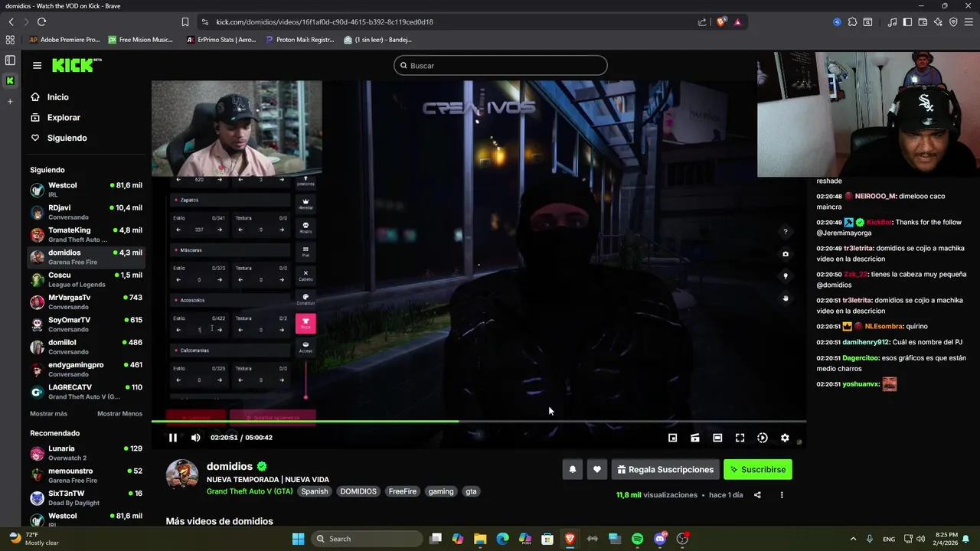The image size is (980, 551).
Task: Open the RDjavi channel in the sidebar
Action: [x=86, y=212]
